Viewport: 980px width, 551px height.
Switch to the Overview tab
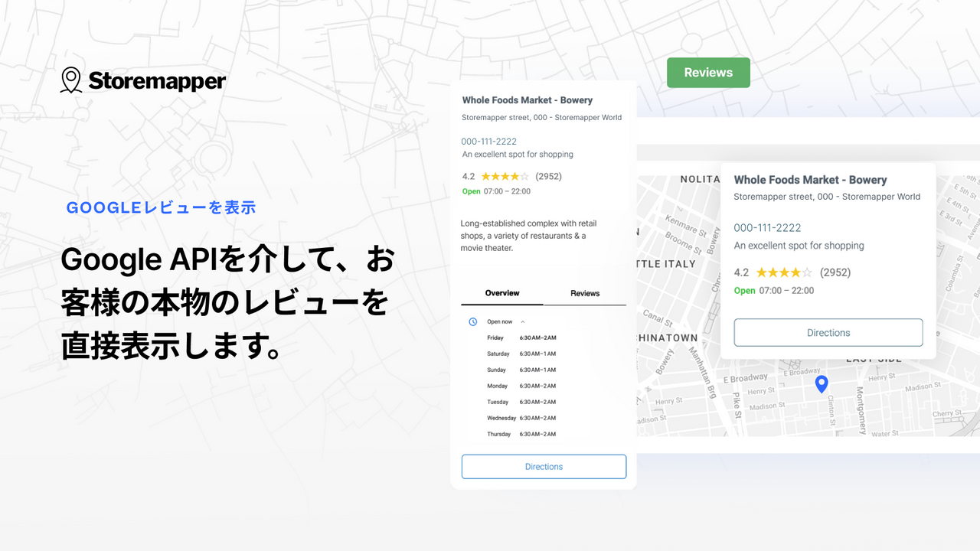502,293
